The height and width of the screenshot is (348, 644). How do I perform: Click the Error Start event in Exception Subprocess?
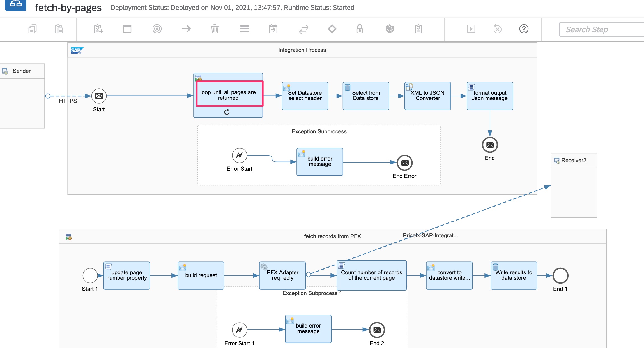(239, 155)
